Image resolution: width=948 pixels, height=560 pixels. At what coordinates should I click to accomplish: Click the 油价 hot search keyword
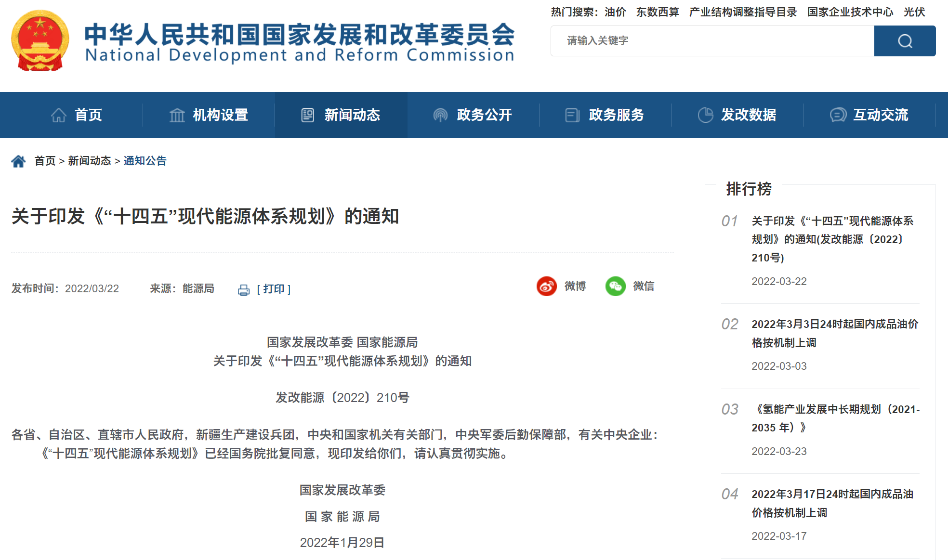[615, 12]
